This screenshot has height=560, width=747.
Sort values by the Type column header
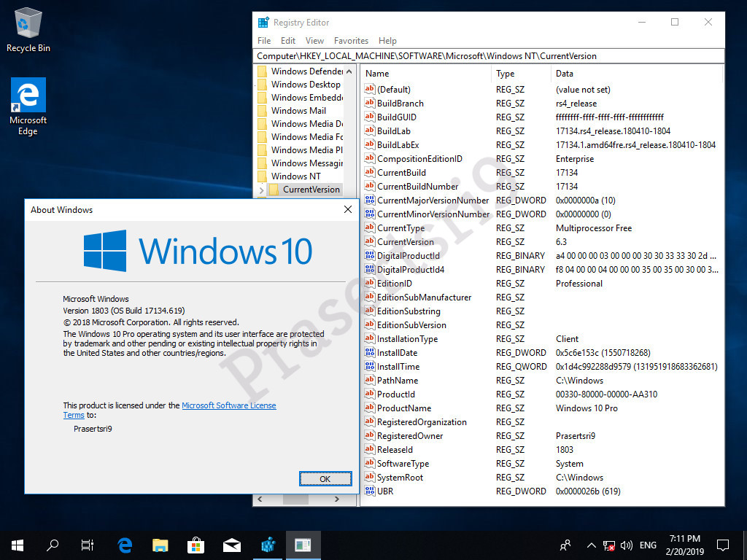[x=521, y=74]
